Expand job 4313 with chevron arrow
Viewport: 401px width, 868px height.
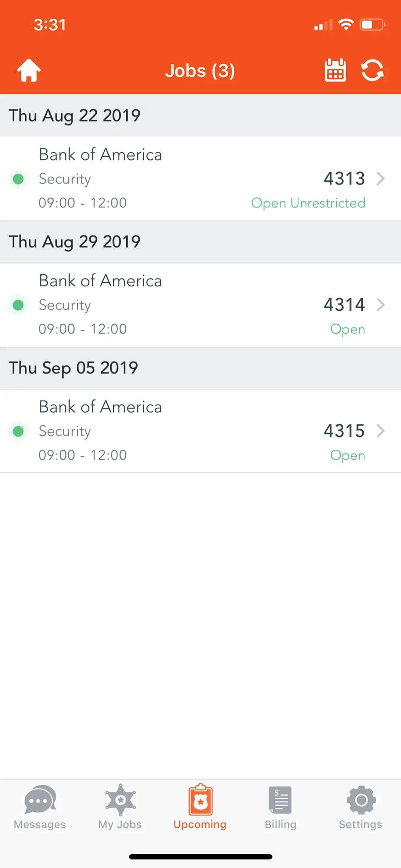point(381,178)
